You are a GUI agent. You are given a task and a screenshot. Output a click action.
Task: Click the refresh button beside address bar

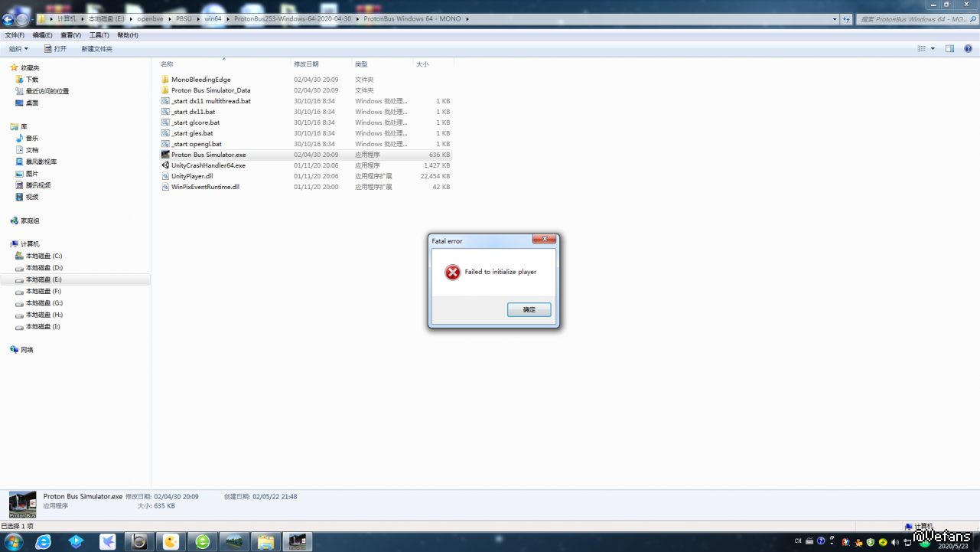[846, 19]
